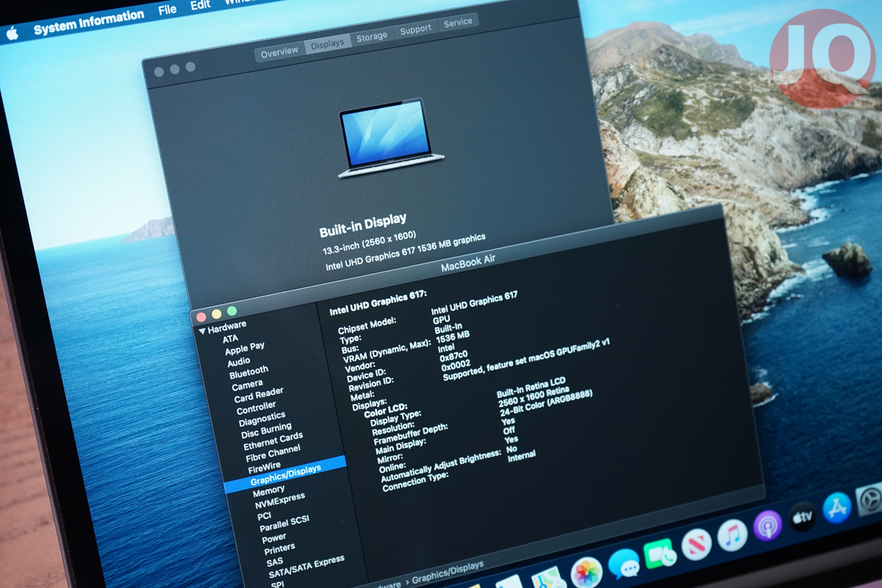
Task: Open the System Information menu
Action: tap(89, 23)
